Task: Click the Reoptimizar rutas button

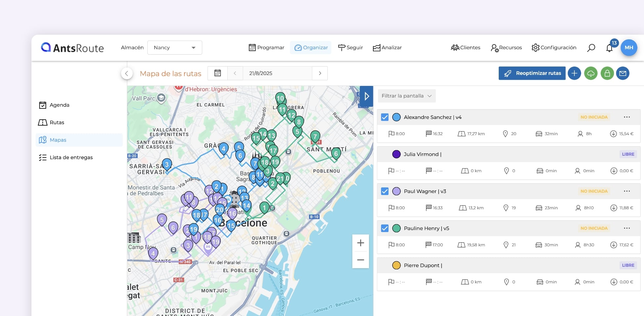Action: point(532,73)
